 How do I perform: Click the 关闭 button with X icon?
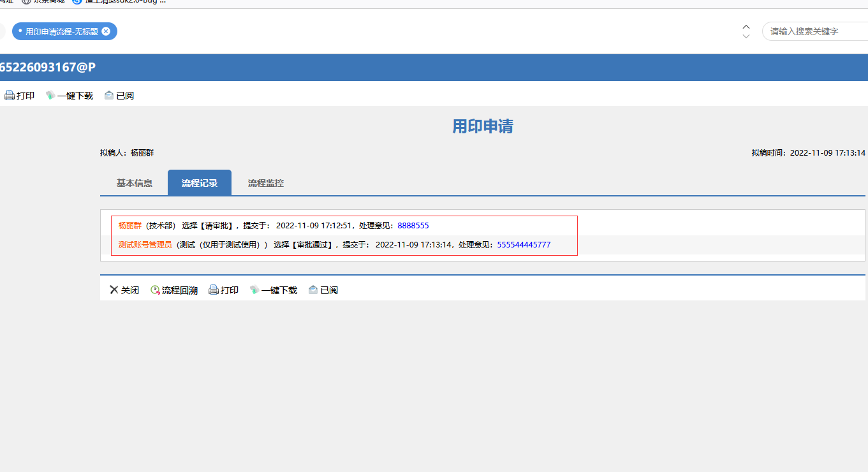(124, 290)
